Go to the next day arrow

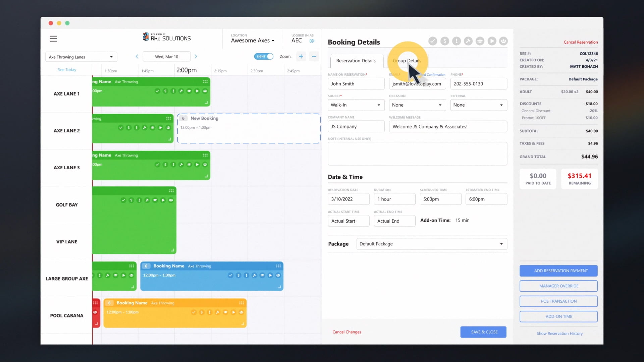pyautogui.click(x=196, y=56)
